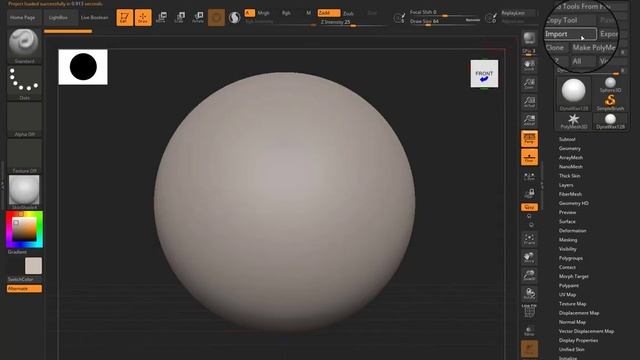Open the Alpha Off slot
640x360 pixels.
click(x=24, y=120)
